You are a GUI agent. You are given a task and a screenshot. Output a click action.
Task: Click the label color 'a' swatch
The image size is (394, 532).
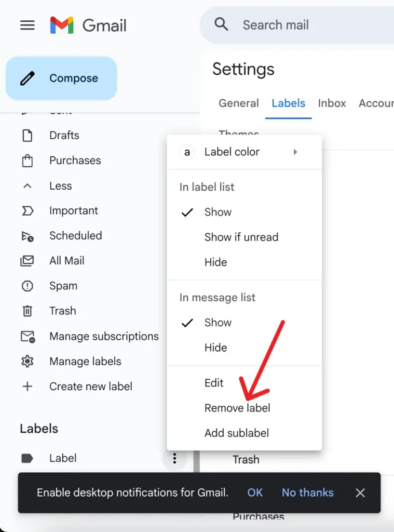[x=187, y=152]
